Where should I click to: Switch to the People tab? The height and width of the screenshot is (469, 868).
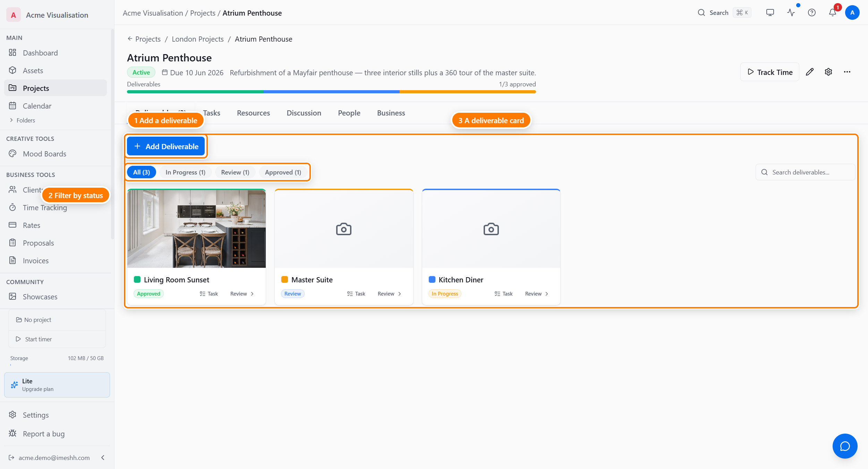[x=349, y=113]
